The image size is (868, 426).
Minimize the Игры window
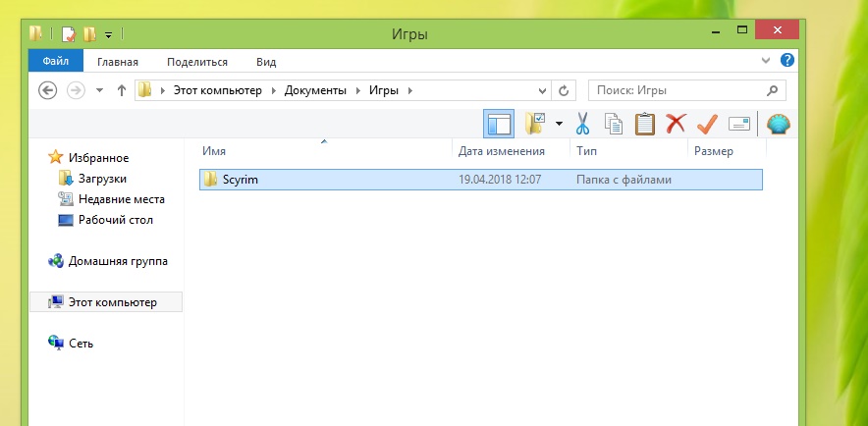pos(716,31)
